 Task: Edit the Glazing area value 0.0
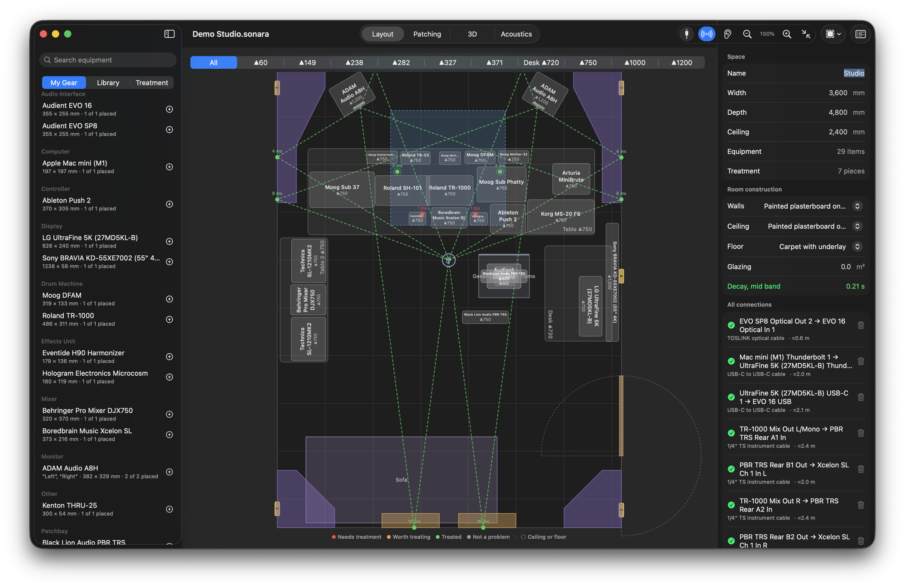(845, 267)
